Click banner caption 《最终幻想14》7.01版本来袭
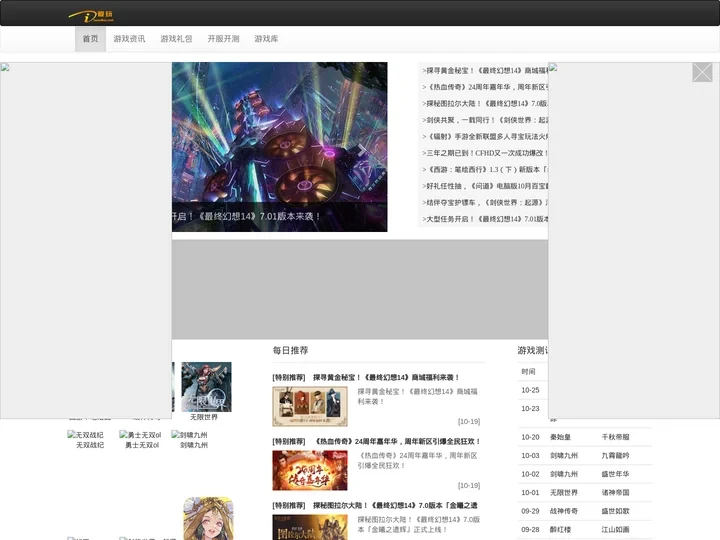Viewport: 720px width, 540px height. pyautogui.click(x=246, y=216)
